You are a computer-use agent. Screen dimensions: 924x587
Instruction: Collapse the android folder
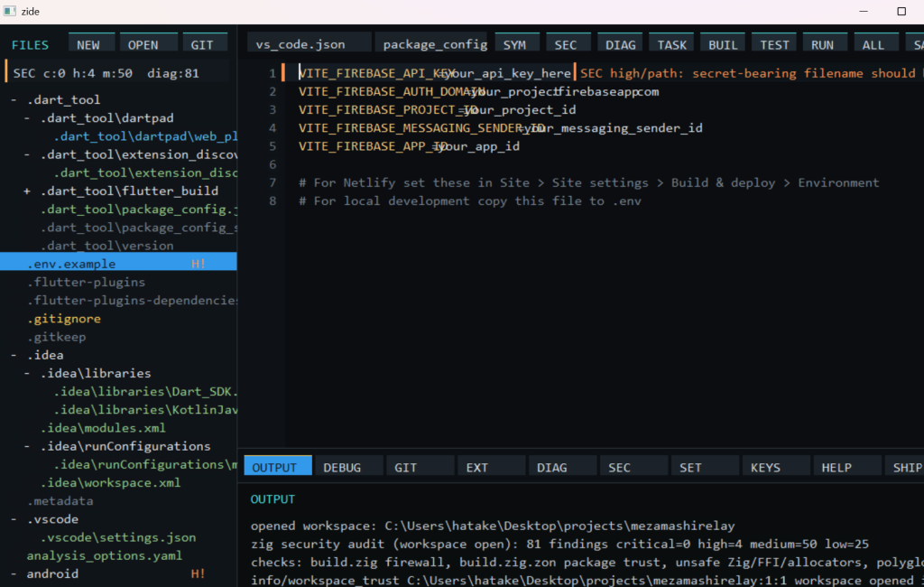pyautogui.click(x=14, y=574)
